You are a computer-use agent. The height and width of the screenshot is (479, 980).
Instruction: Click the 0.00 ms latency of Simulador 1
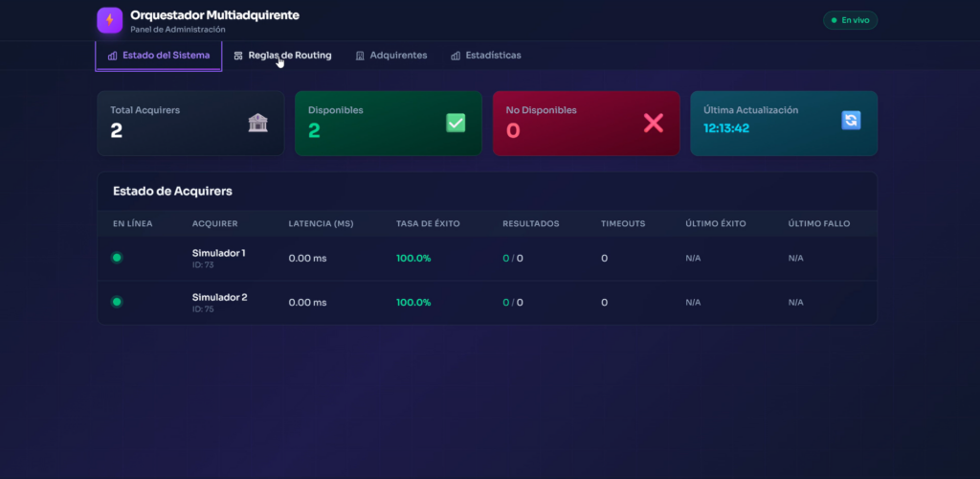pyautogui.click(x=307, y=259)
